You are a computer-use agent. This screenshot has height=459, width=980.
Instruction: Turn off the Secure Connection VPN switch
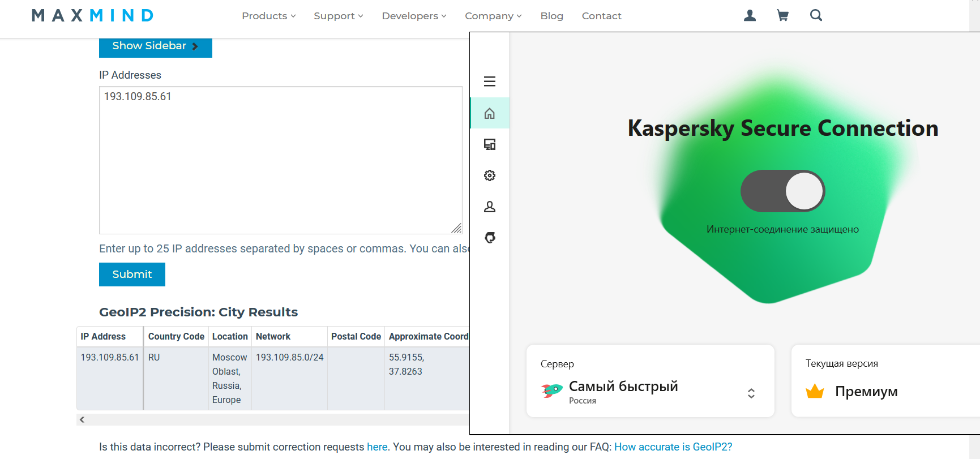point(782,191)
